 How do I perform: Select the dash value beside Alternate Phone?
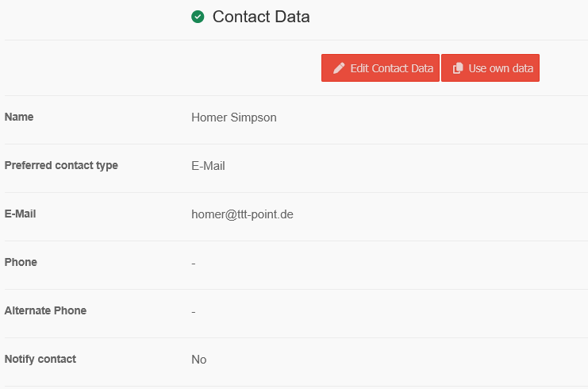(x=194, y=311)
